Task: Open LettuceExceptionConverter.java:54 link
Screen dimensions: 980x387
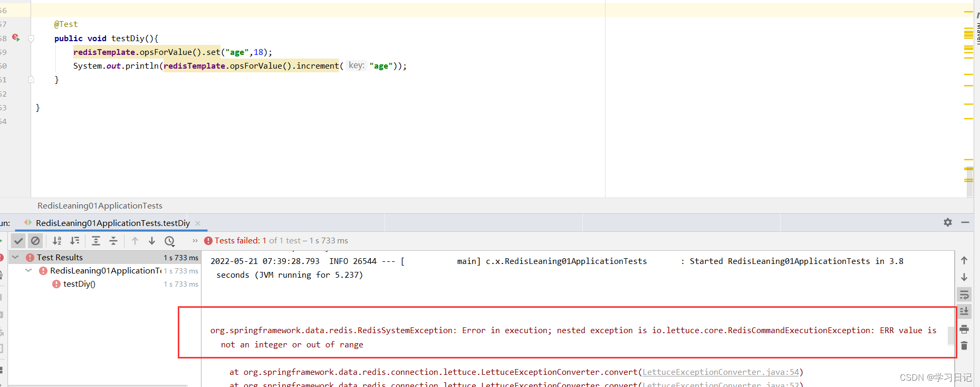Action: click(x=720, y=372)
